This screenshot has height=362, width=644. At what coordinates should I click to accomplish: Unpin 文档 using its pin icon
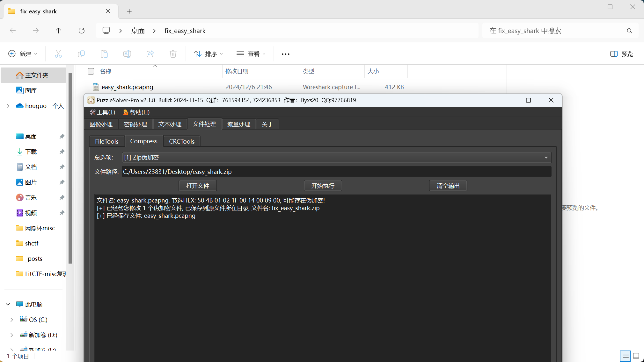tap(62, 167)
